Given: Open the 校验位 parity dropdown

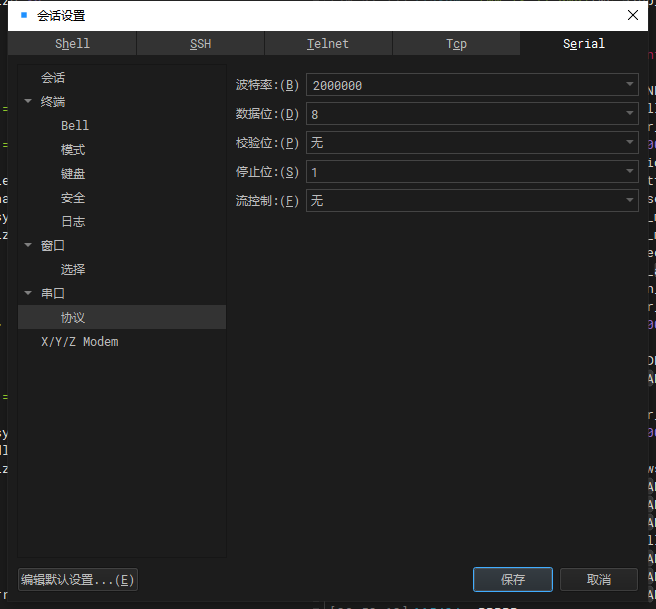Looking at the screenshot, I should point(472,143).
